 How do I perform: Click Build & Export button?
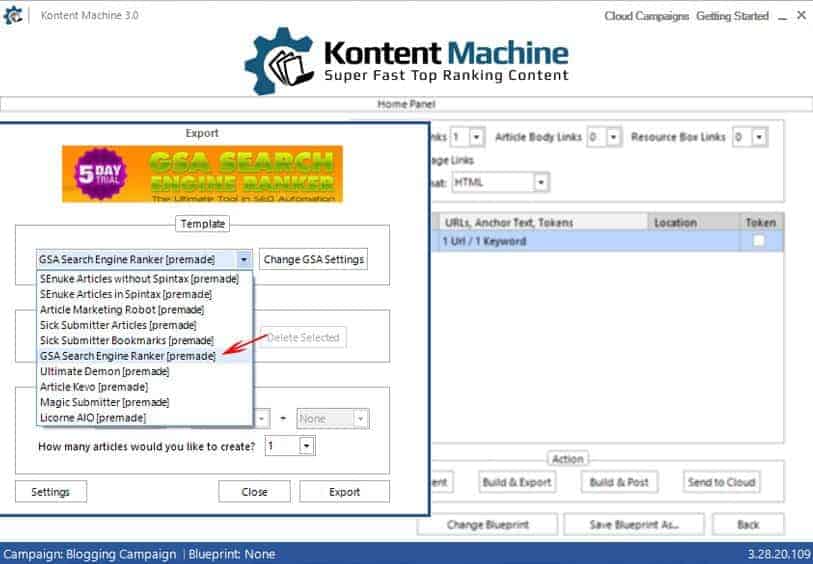(517, 482)
